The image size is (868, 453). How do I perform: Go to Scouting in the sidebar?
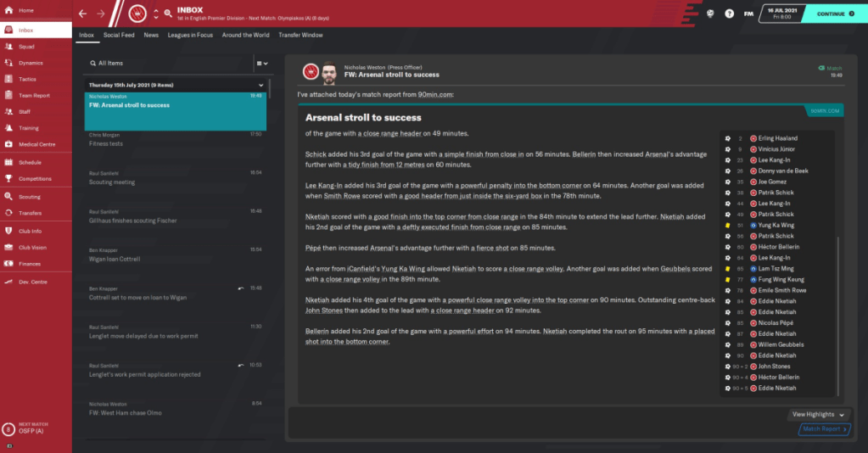(29, 196)
